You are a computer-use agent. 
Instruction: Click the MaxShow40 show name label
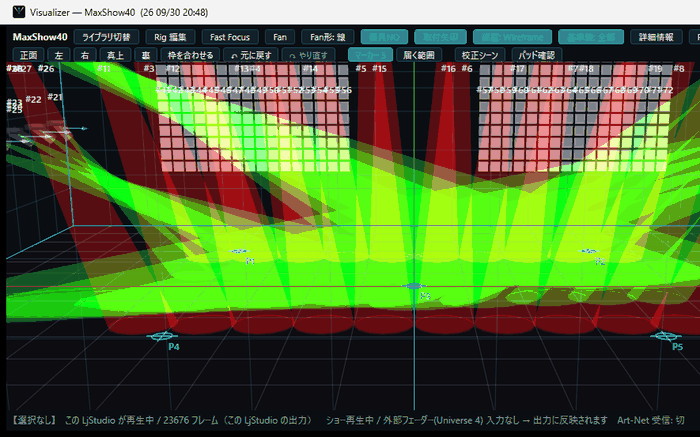(x=40, y=37)
